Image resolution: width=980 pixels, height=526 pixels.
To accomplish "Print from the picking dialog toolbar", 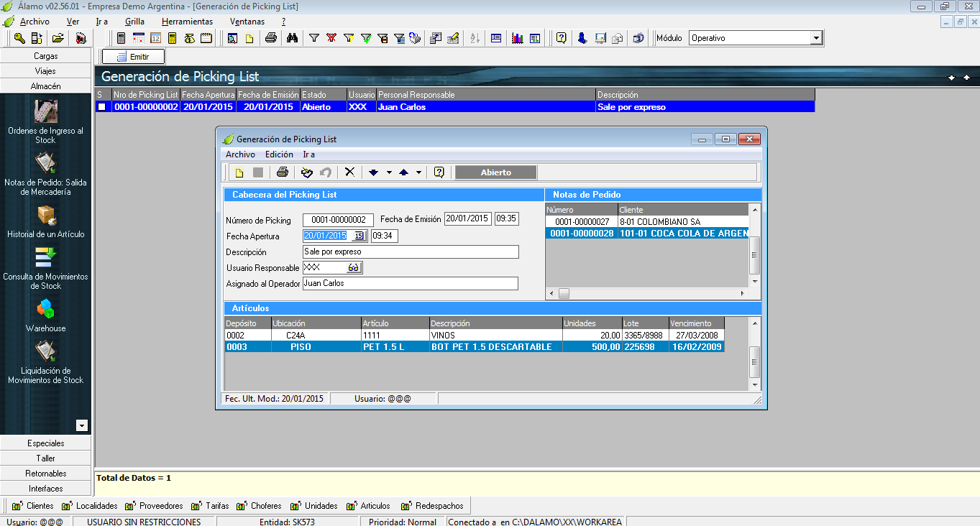I will [x=283, y=172].
